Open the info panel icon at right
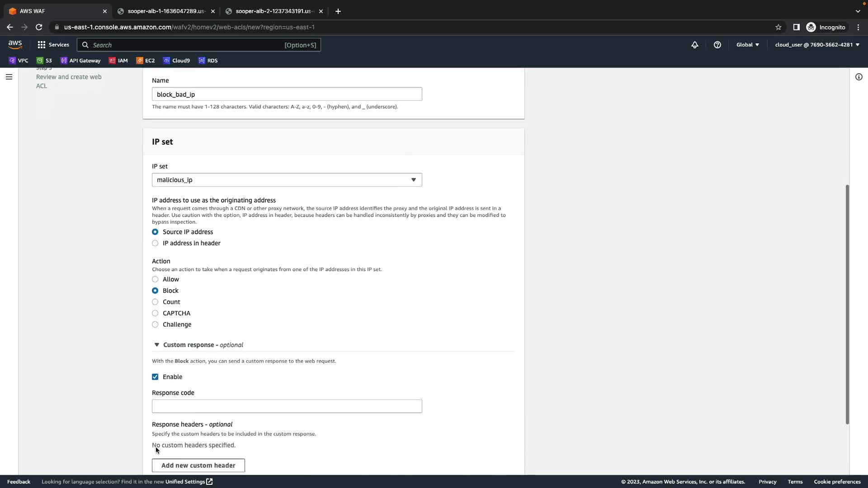This screenshot has height=488, width=868. tap(859, 77)
